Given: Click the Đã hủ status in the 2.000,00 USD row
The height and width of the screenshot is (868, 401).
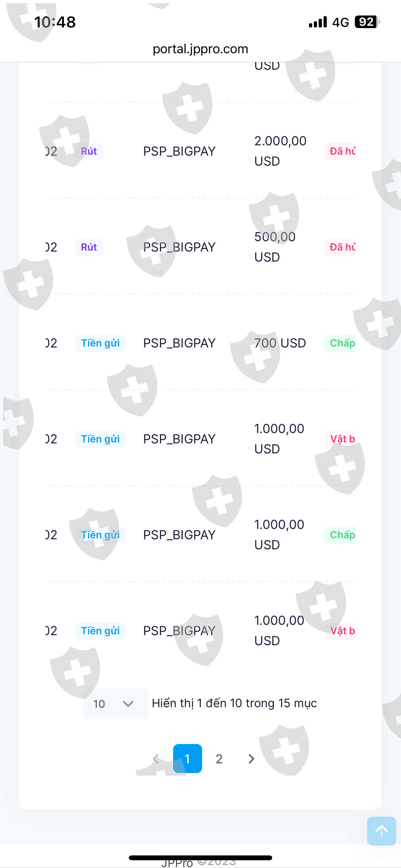Looking at the screenshot, I should coord(341,151).
